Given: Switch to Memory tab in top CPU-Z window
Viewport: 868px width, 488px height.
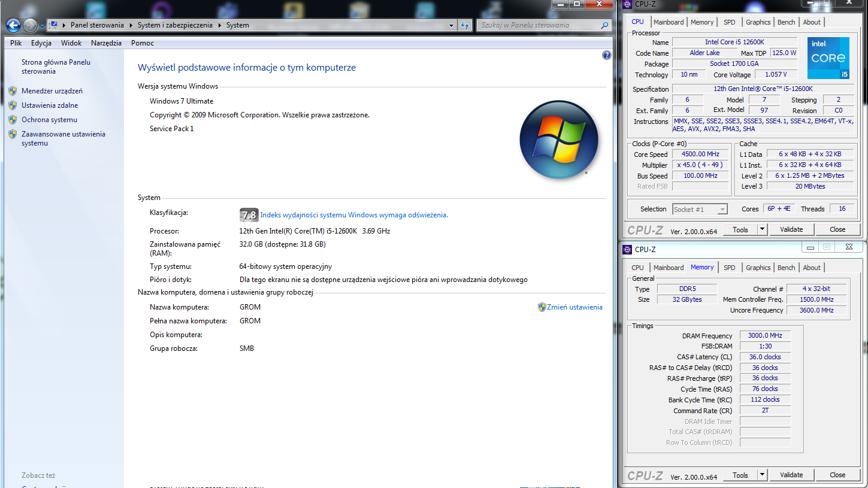Looking at the screenshot, I should 702,22.
